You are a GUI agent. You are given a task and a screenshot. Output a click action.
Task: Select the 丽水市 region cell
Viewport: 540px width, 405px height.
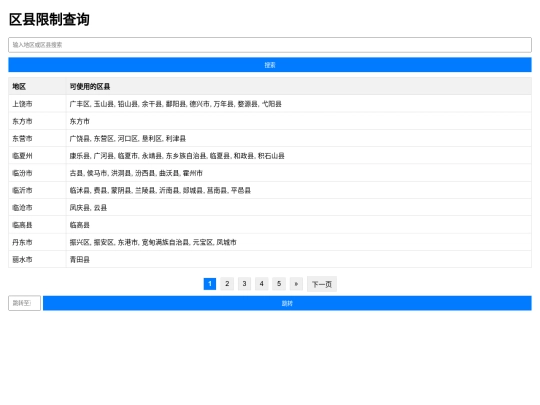click(37, 259)
